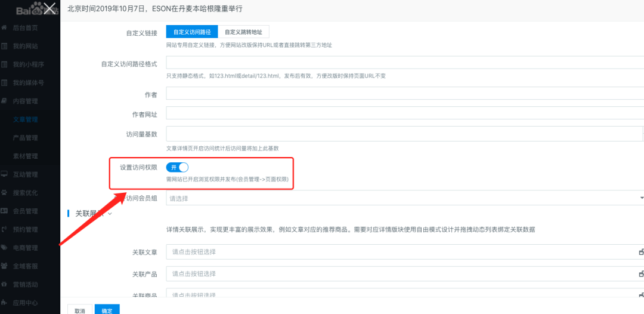The width and height of the screenshot is (644, 314).
Task: Click the 搜索优化 paw icon
Action: [5, 193]
